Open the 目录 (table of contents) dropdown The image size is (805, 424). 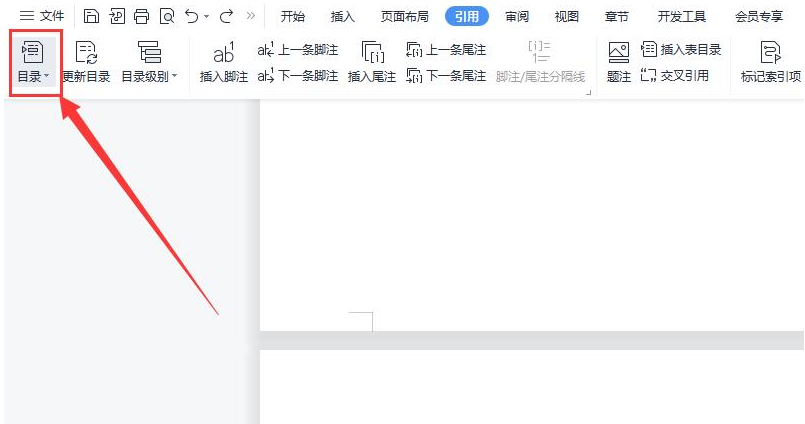click(x=34, y=63)
